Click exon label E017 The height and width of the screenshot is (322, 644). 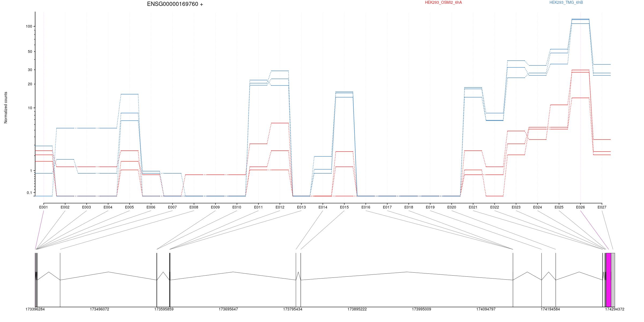tap(387, 207)
